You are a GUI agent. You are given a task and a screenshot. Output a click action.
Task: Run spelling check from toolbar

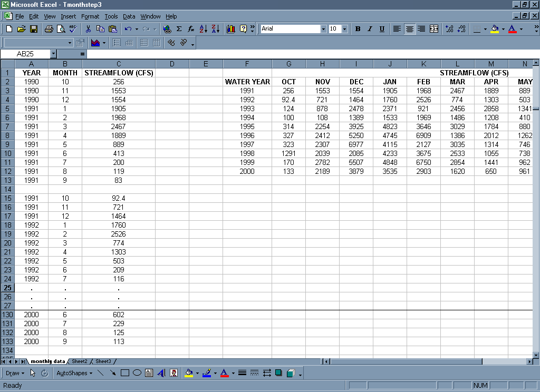(x=73, y=29)
